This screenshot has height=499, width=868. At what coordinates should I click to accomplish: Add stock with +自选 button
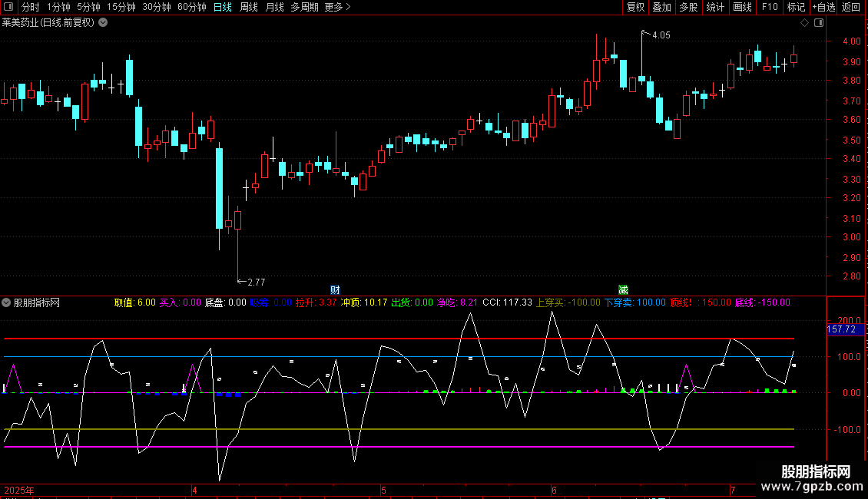click(823, 7)
